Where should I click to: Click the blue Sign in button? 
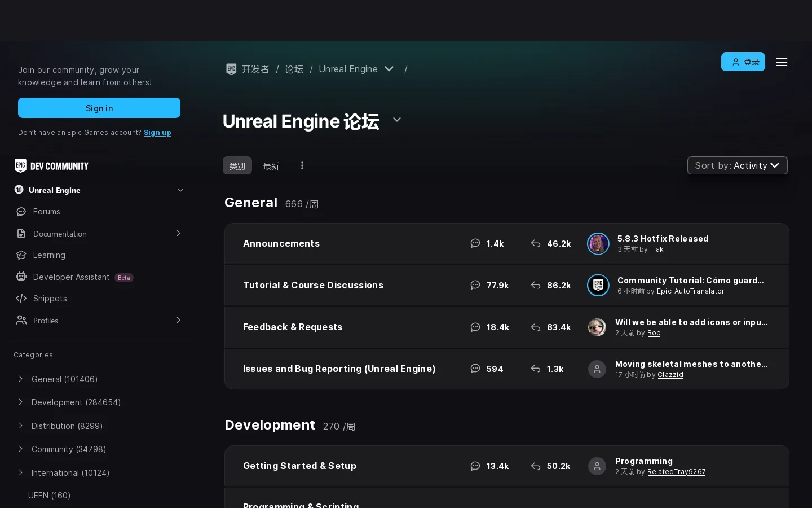coord(99,108)
